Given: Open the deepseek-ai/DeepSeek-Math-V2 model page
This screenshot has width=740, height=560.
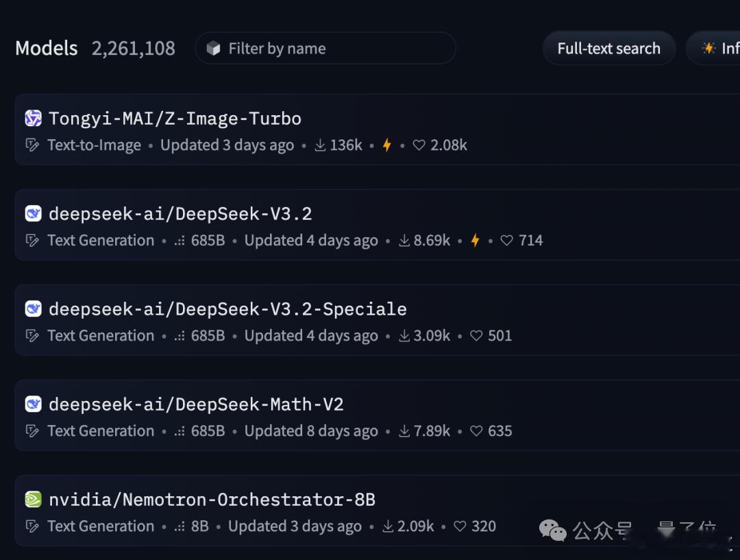Looking at the screenshot, I should tap(196, 404).
